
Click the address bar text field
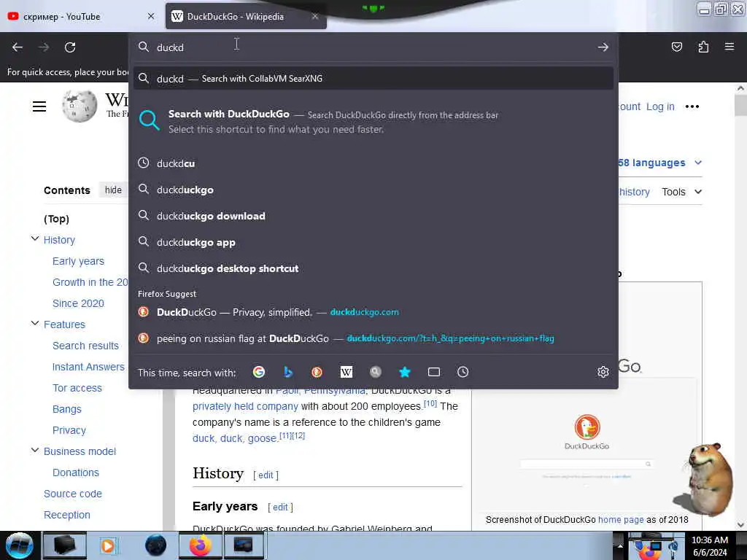(371, 47)
